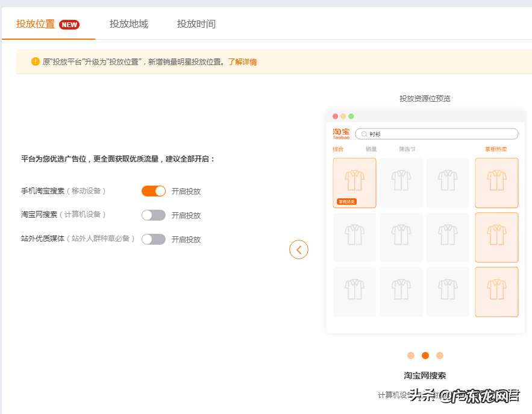
Task: Click the highlighted shirt with 掌柜热卖 tag
Action: [354, 183]
